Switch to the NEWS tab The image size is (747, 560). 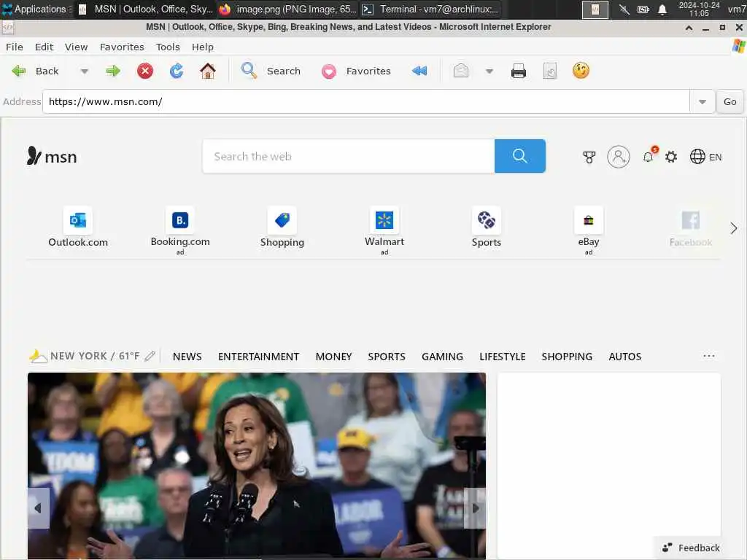click(187, 357)
